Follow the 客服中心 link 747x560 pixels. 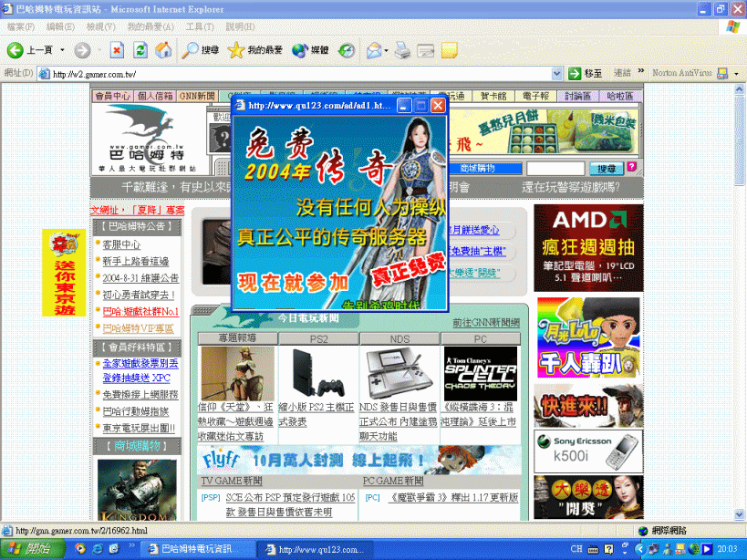(x=121, y=244)
